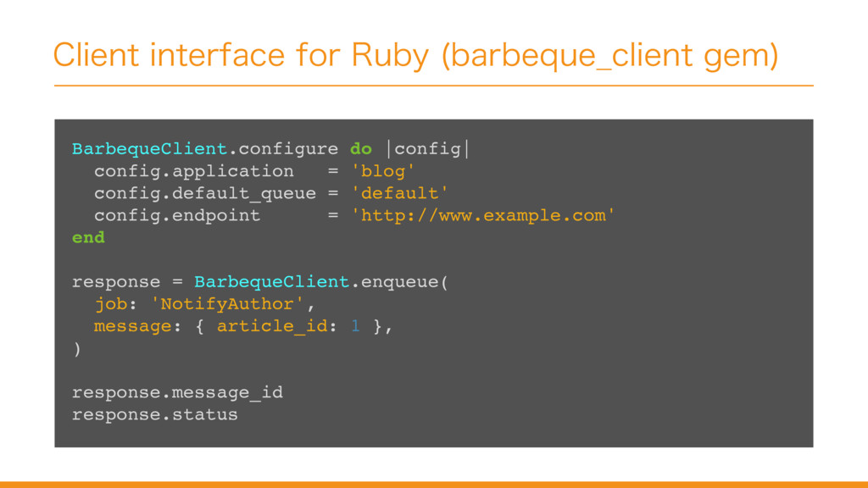Click the '.enqueue(' method call
868x488 pixels.
(399, 282)
